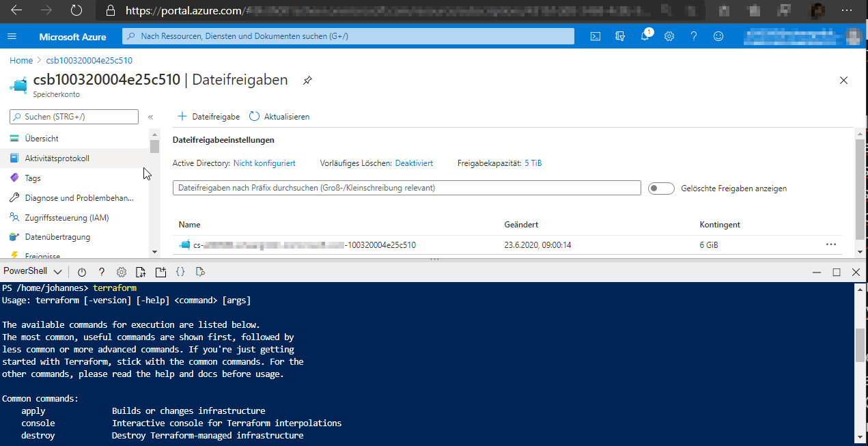Open Cloud Shell settings gear
The width and height of the screenshot is (868, 446).
(x=122, y=272)
